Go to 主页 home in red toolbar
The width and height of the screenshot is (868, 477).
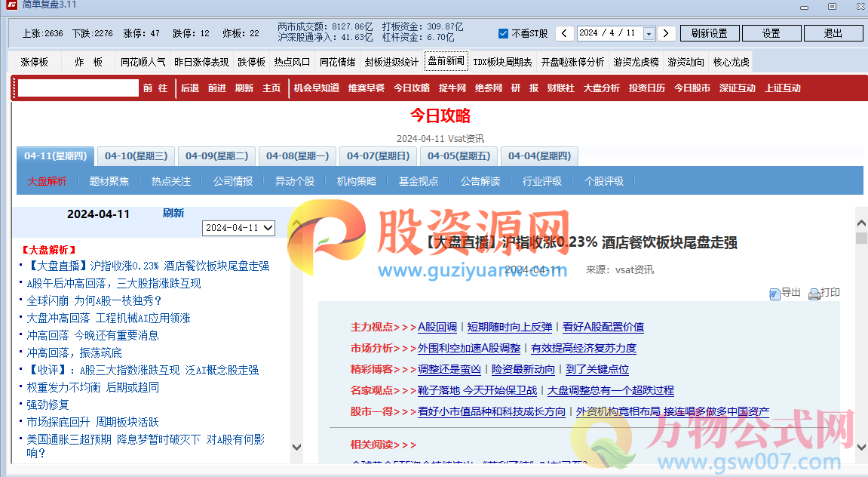271,88
